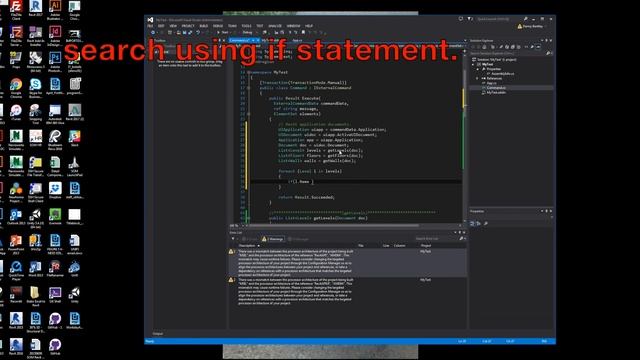640x360 pixels.
Task: Open the Debug configuration dropdown
Action: (249, 32)
